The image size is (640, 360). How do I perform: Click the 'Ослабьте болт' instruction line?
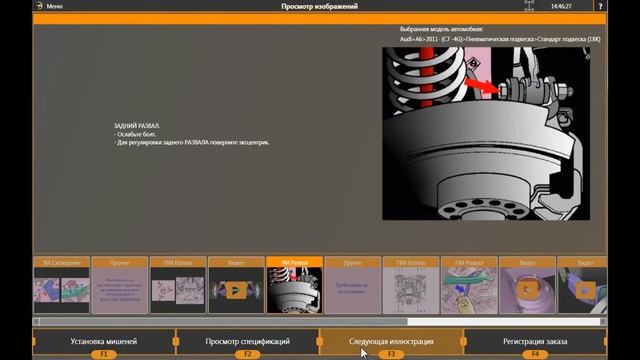(x=135, y=134)
